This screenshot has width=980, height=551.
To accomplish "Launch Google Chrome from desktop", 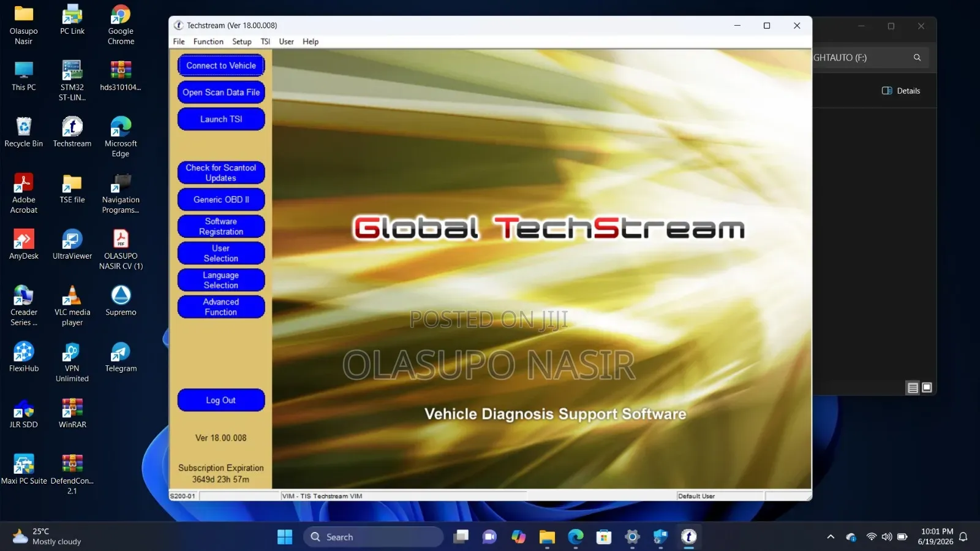I will (121, 25).
